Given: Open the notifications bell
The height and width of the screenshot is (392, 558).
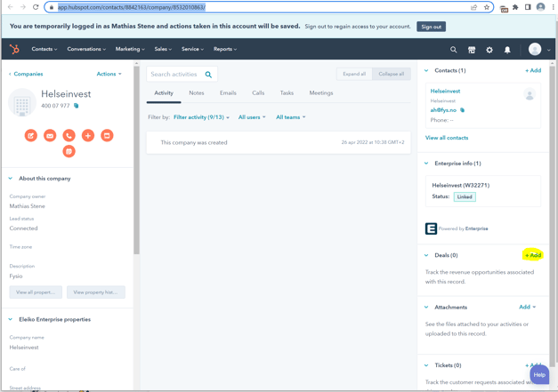Looking at the screenshot, I should pyautogui.click(x=507, y=50).
